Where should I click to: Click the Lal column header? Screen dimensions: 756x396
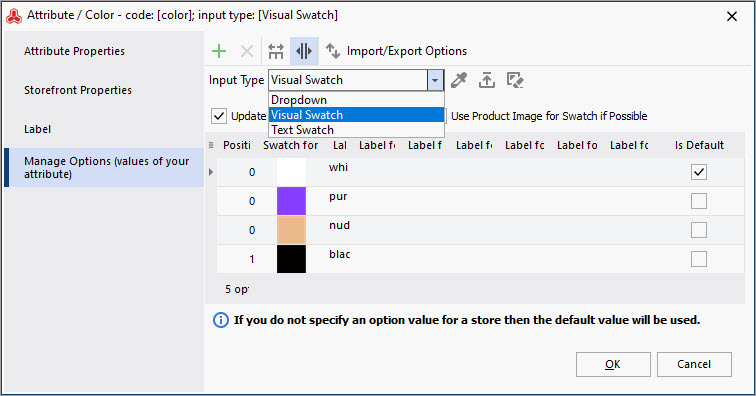tap(339, 145)
